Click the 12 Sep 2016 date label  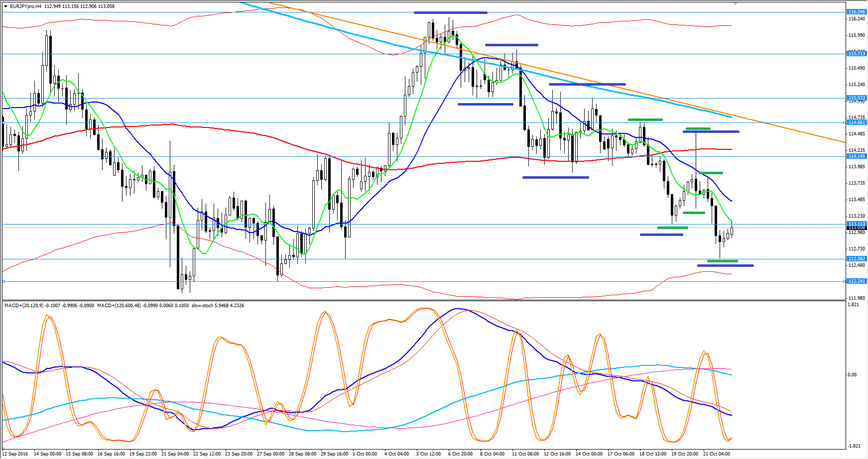point(15,454)
